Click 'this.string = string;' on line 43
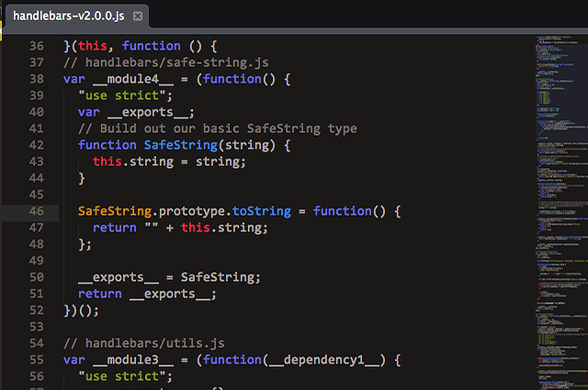 pyautogui.click(x=169, y=162)
